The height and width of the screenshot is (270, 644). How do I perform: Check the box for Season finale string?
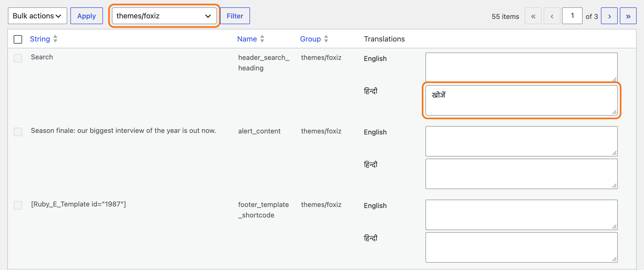(18, 132)
